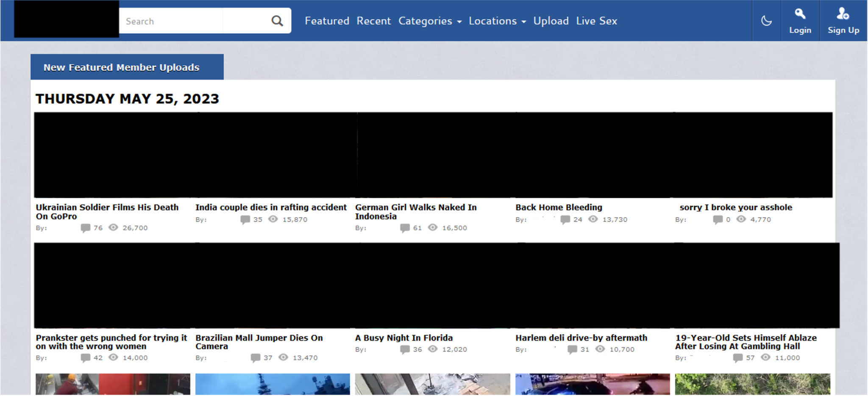Screen dimensions: 868x396
Task: Click inside the Search input field
Action: 195,21
